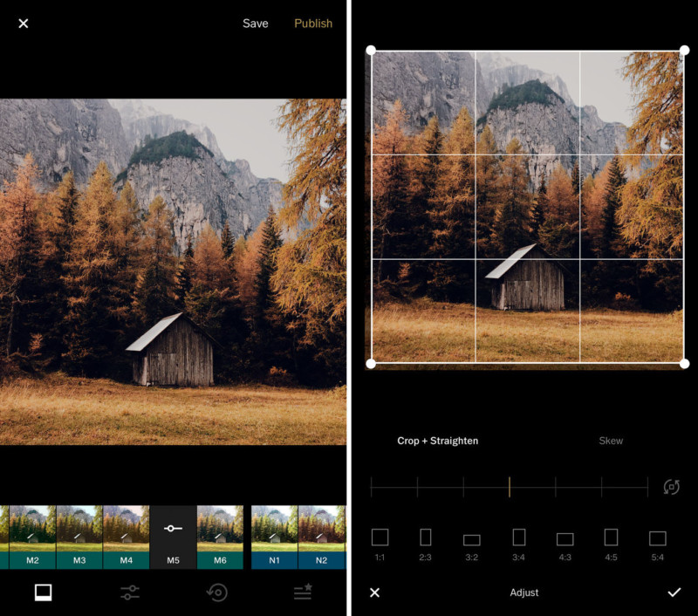This screenshot has width=698, height=616.
Task: Open the edit history undo icon
Action: point(216,592)
